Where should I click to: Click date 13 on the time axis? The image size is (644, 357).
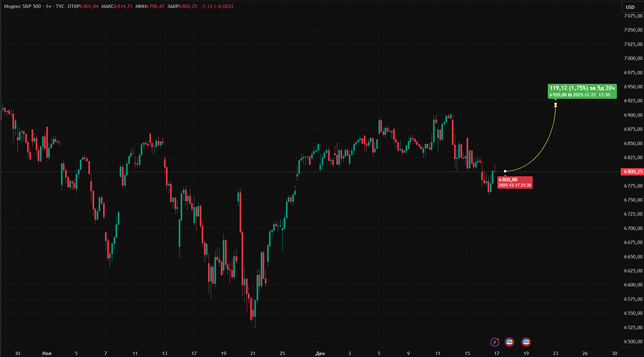pos(164,353)
